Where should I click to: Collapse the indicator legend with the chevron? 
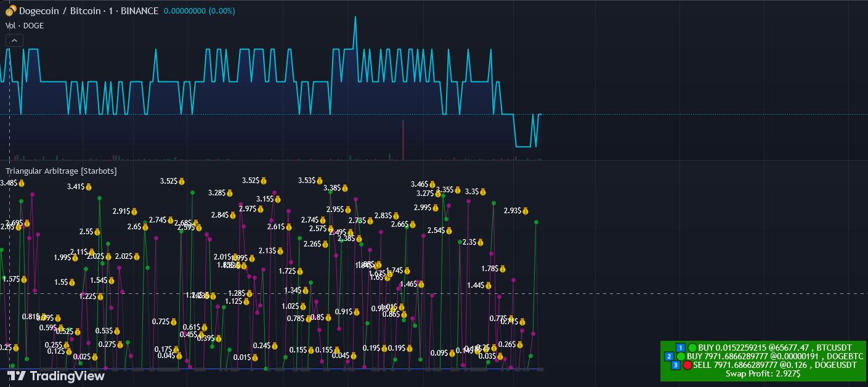tap(15, 41)
